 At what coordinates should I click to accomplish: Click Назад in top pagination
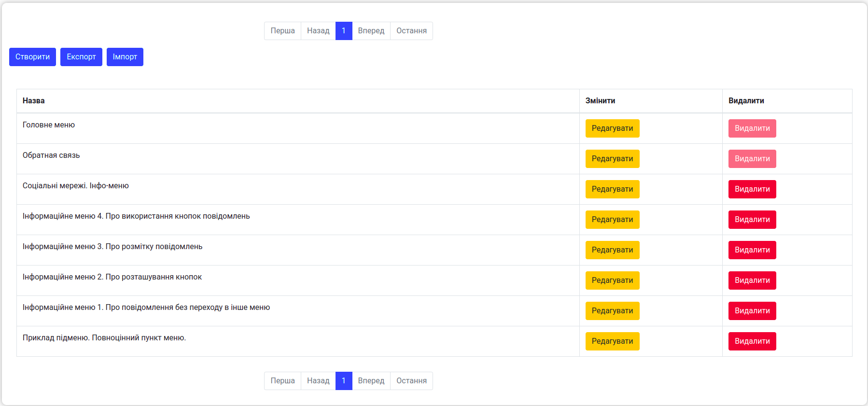tap(318, 31)
